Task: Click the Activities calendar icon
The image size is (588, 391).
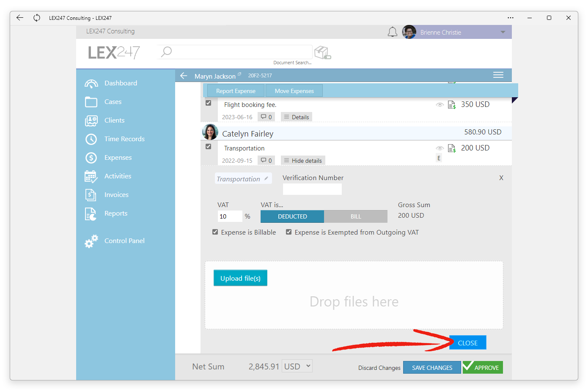Action: pyautogui.click(x=91, y=176)
